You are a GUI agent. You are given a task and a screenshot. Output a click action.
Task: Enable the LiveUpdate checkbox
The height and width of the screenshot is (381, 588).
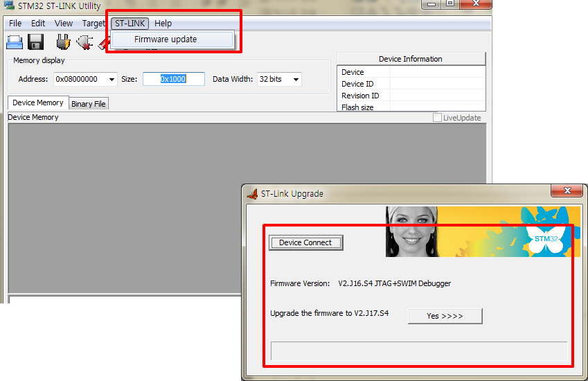click(437, 118)
